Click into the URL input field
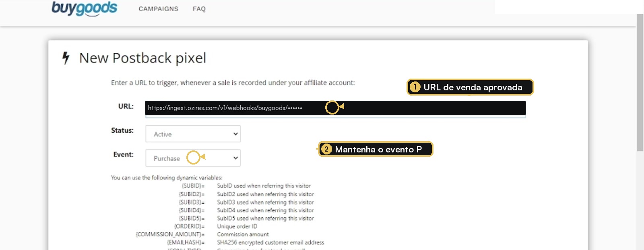Image resolution: width=644 pixels, height=250 pixels. (335, 108)
